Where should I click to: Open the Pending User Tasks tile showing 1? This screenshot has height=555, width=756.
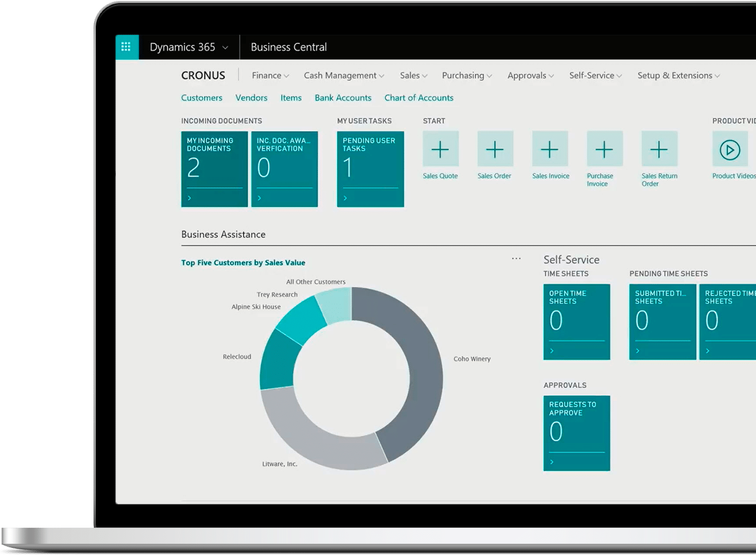click(370, 169)
